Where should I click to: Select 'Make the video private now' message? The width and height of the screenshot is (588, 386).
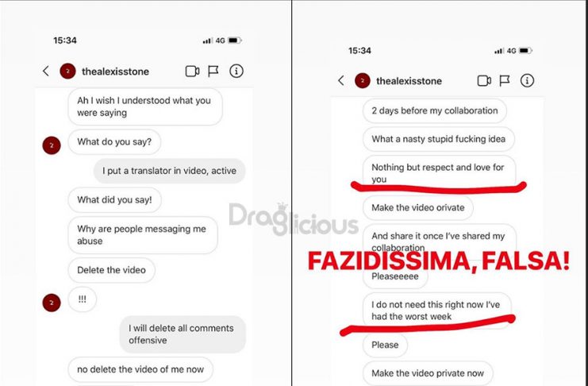(x=428, y=373)
